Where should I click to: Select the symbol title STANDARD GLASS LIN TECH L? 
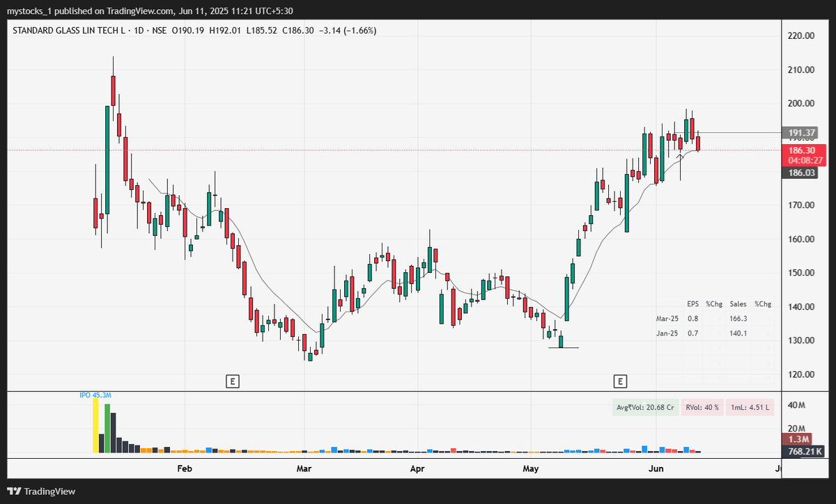tap(70, 31)
